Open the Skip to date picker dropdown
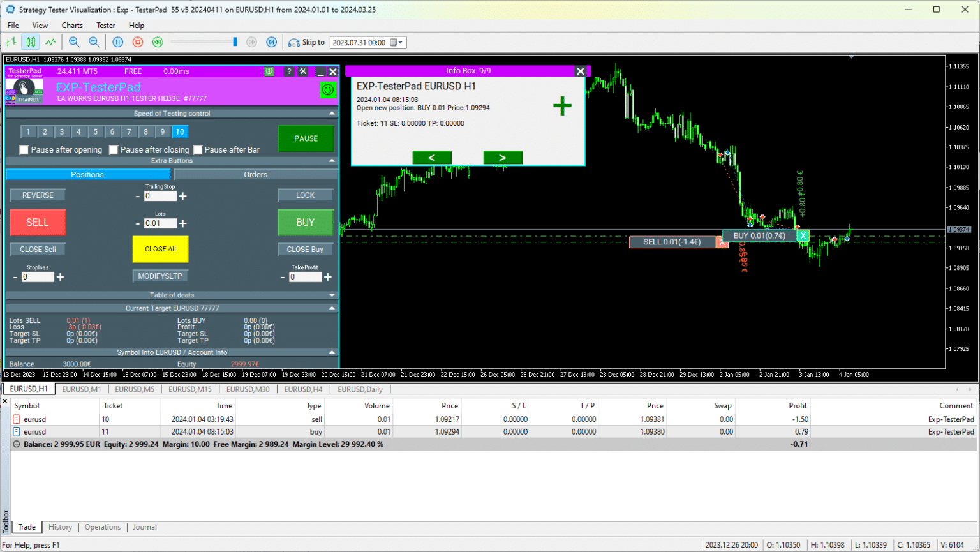 pyautogui.click(x=399, y=42)
